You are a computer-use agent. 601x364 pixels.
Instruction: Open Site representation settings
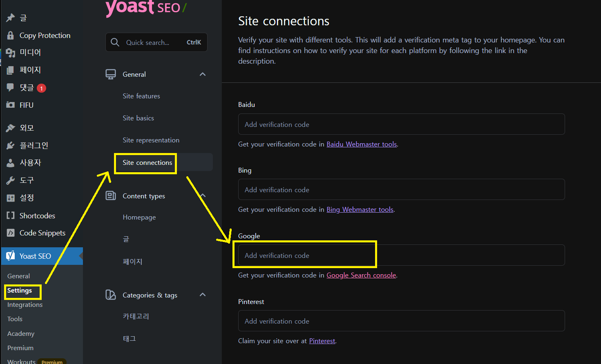point(151,140)
